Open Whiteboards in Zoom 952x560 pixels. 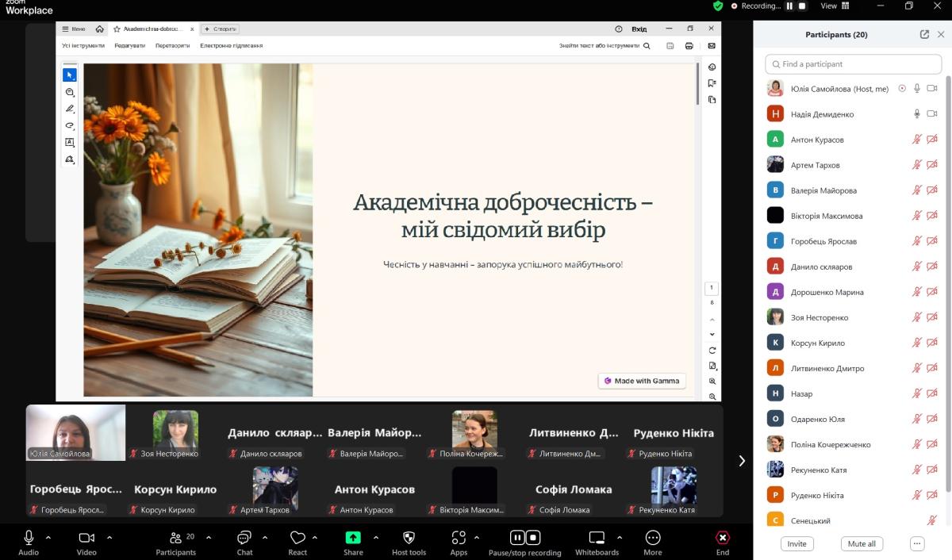point(597,543)
